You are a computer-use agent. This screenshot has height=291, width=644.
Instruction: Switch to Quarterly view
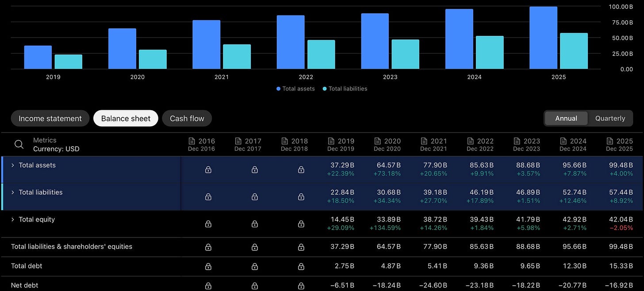click(x=610, y=118)
